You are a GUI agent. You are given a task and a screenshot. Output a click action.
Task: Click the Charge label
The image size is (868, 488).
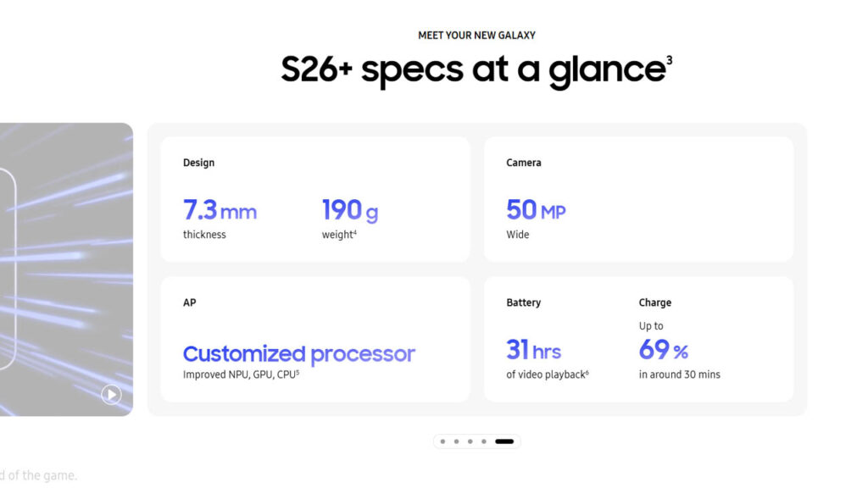pyautogui.click(x=654, y=302)
